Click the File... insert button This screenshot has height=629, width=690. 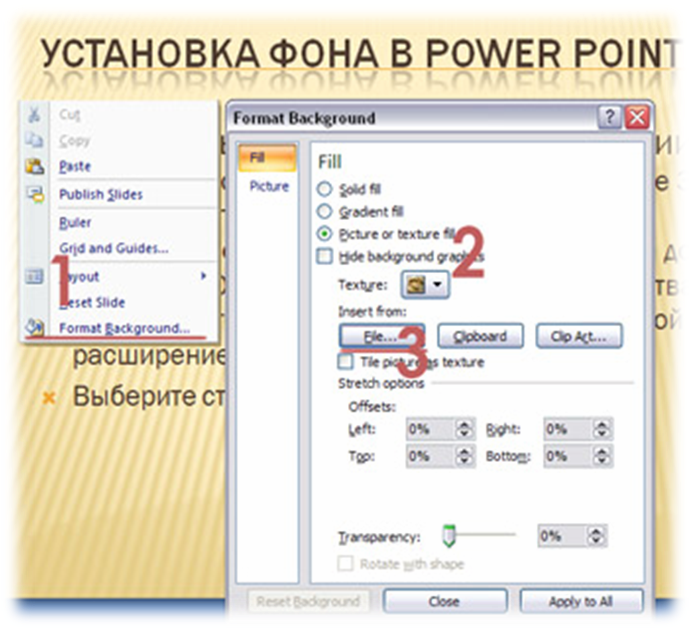point(382,336)
